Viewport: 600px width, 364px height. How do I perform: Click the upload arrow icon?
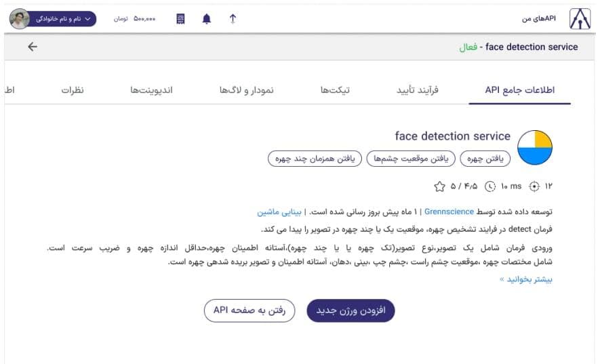coord(233,19)
